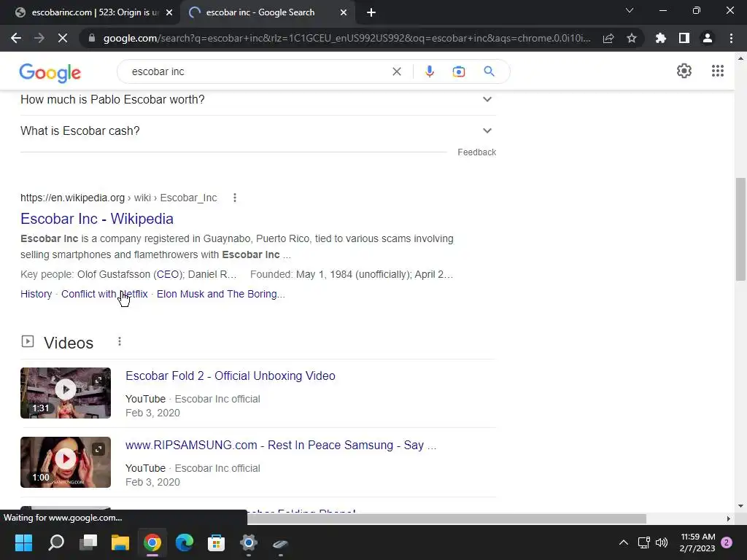The image size is (747, 560).
Task: Open the Videos section options menu
Action: pos(120,341)
